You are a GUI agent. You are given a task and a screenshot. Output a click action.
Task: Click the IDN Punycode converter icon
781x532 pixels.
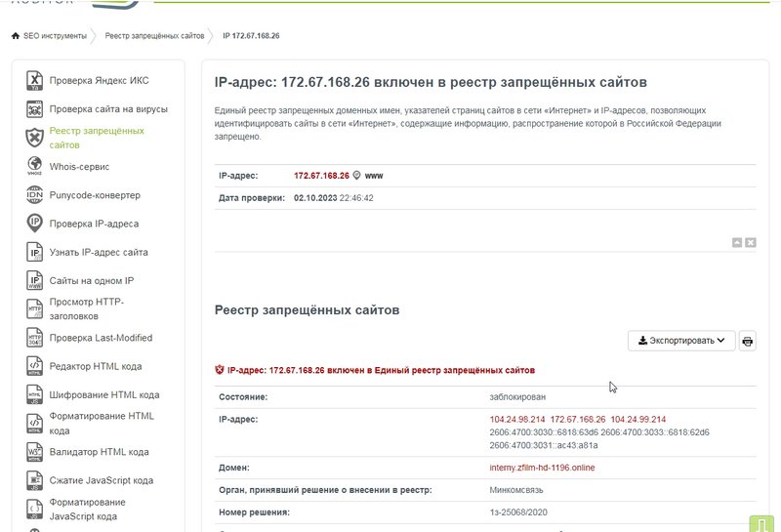(x=34, y=195)
